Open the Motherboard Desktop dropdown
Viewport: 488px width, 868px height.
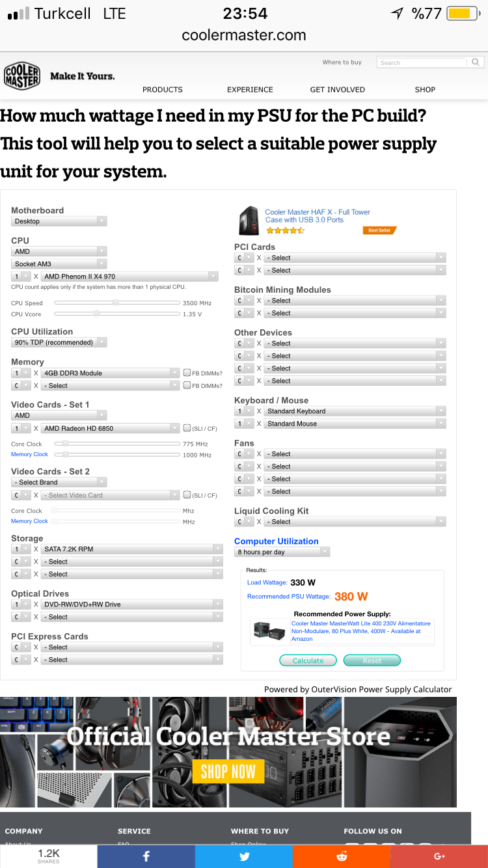(59, 221)
